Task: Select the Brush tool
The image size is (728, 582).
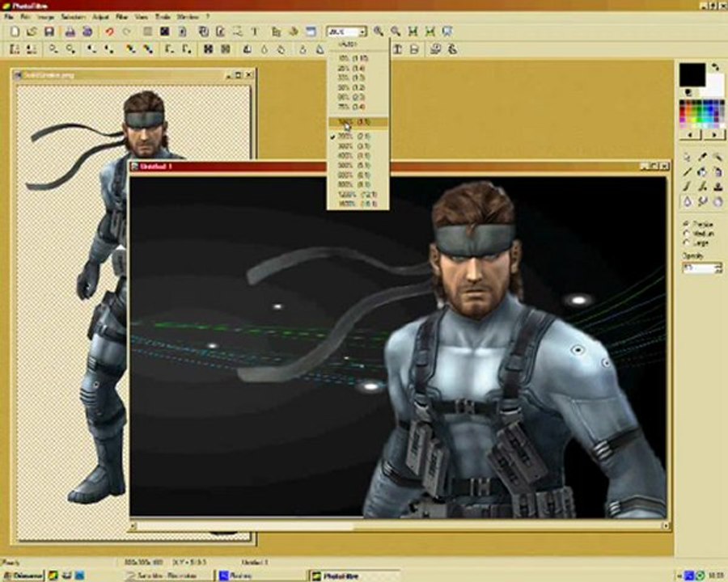Action: [x=687, y=187]
